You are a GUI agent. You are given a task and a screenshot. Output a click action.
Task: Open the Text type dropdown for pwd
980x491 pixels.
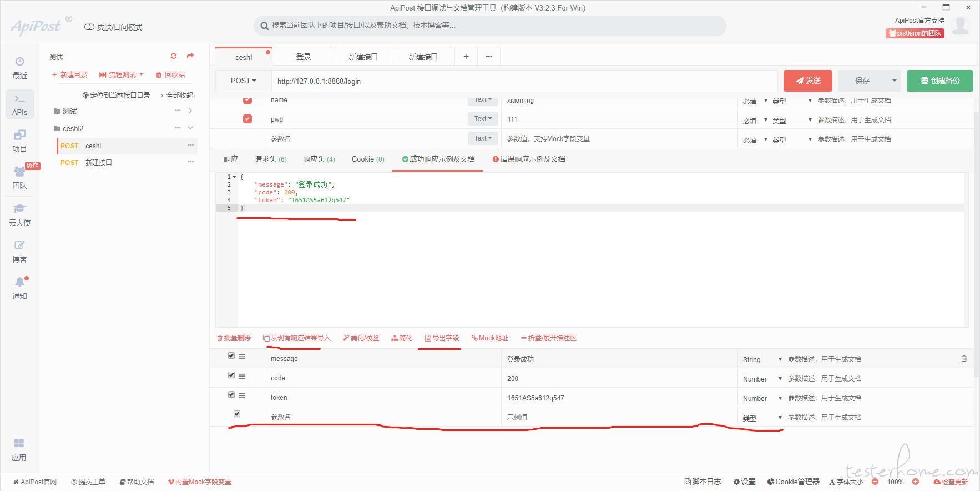tap(483, 119)
